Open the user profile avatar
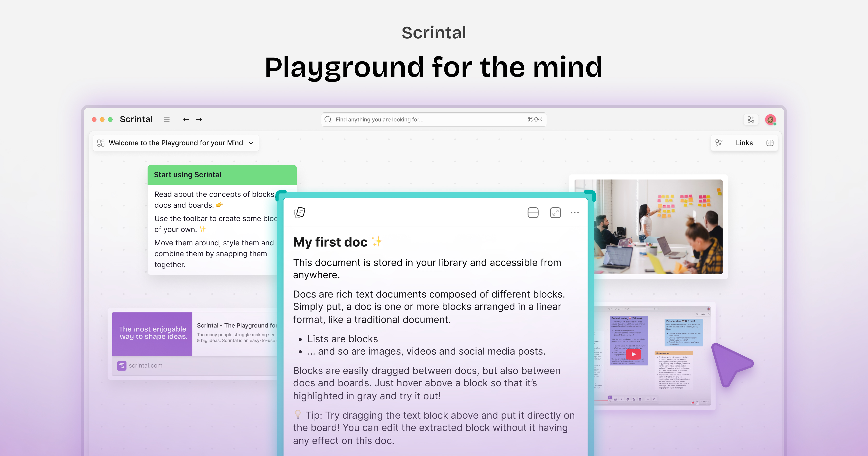Viewport: 868px width, 456px height. (x=770, y=119)
